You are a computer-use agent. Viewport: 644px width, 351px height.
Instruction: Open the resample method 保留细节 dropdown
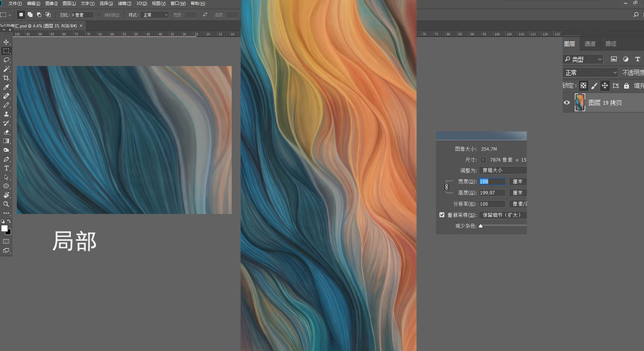pos(503,215)
